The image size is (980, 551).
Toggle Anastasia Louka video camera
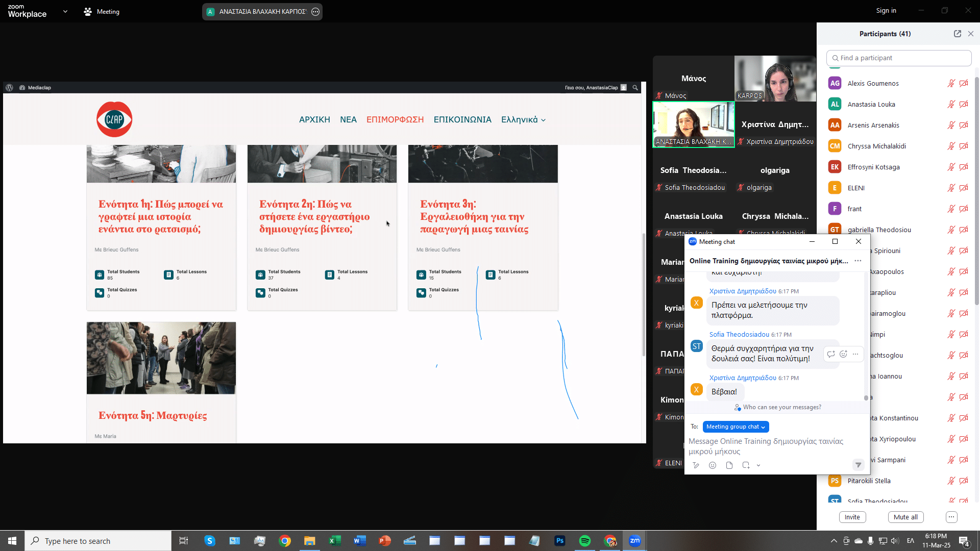click(x=964, y=104)
